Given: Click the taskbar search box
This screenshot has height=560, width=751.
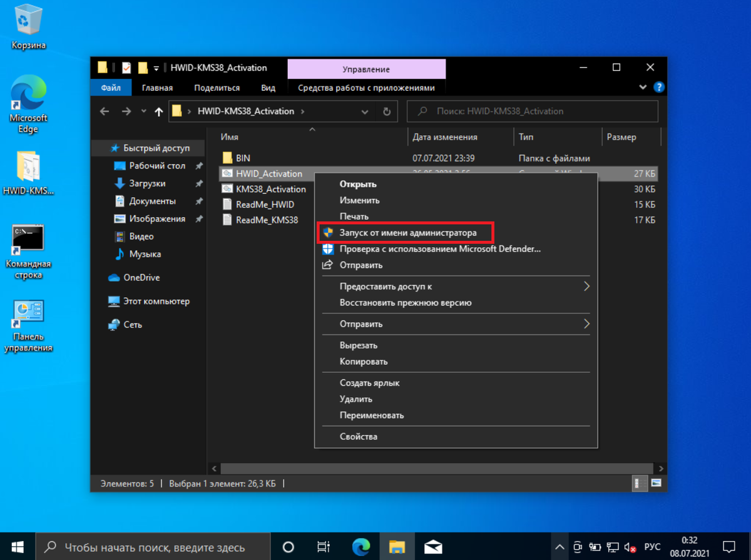Looking at the screenshot, I should coord(153,547).
